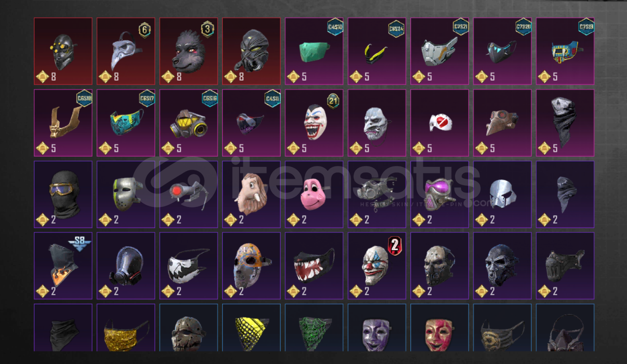This screenshot has height=364, width=627.
Task: Pick the flame bandana with S8 badge
Action: tap(63, 266)
